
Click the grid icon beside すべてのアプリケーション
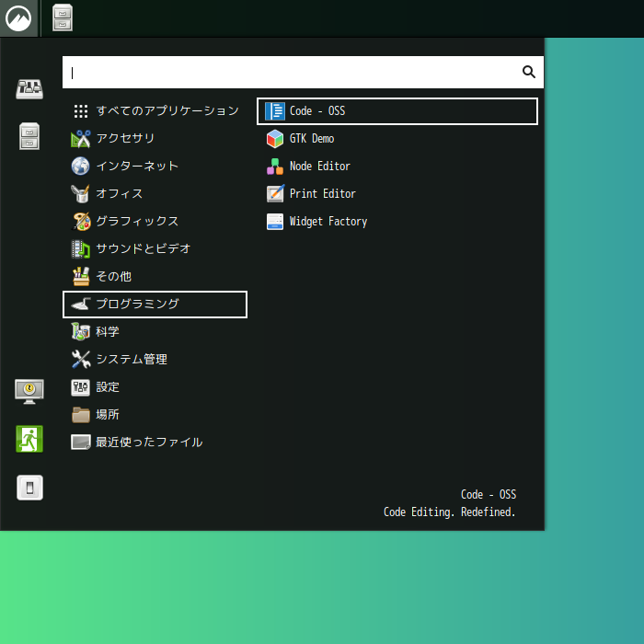[x=81, y=111]
